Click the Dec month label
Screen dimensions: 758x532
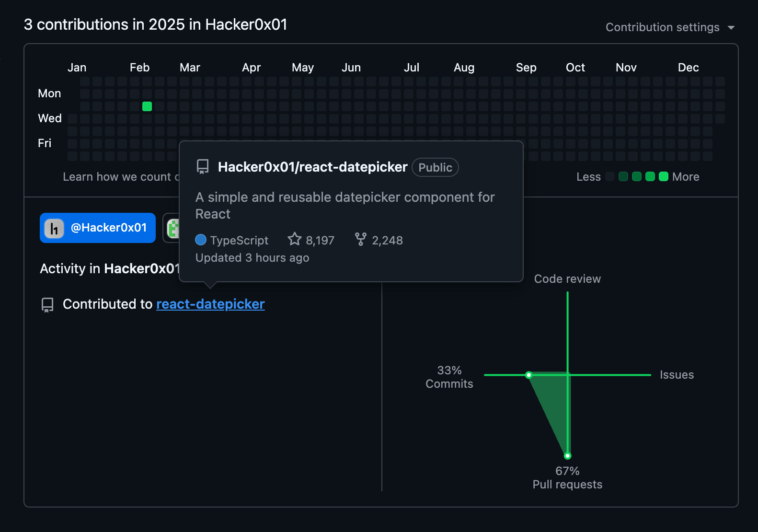point(688,68)
